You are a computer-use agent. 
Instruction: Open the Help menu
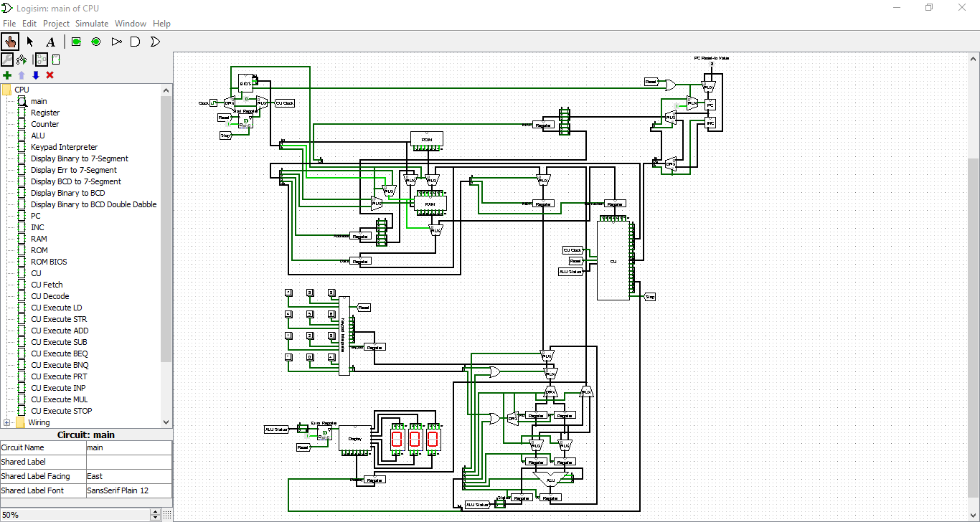(162, 24)
